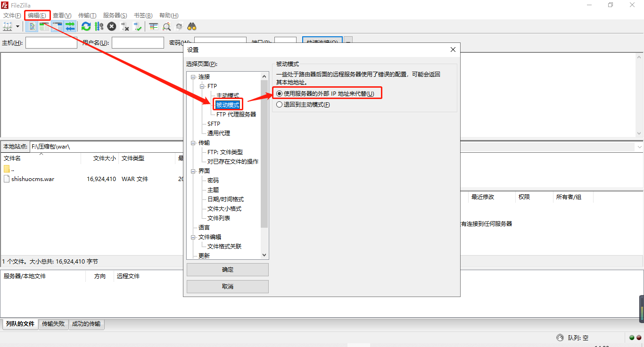The width and height of the screenshot is (644, 347).
Task: Click the FileZilla logo in title bar
Action: point(5,5)
